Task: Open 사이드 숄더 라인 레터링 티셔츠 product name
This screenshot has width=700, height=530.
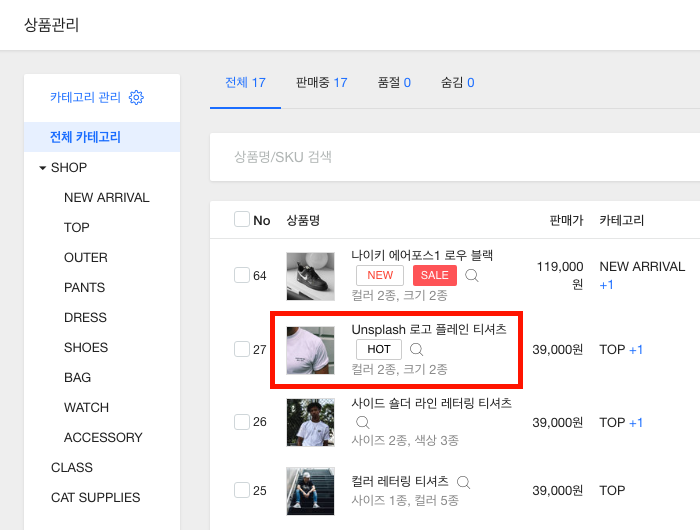Action: click(x=431, y=403)
